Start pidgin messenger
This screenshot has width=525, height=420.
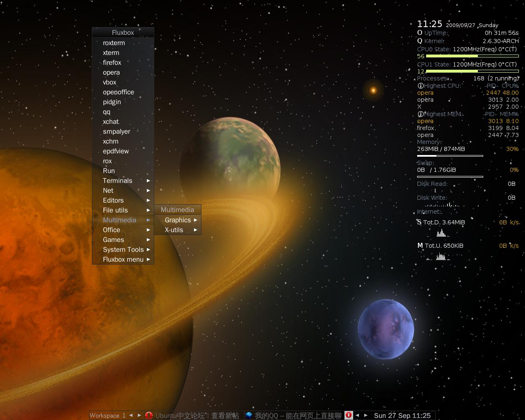click(x=123, y=102)
